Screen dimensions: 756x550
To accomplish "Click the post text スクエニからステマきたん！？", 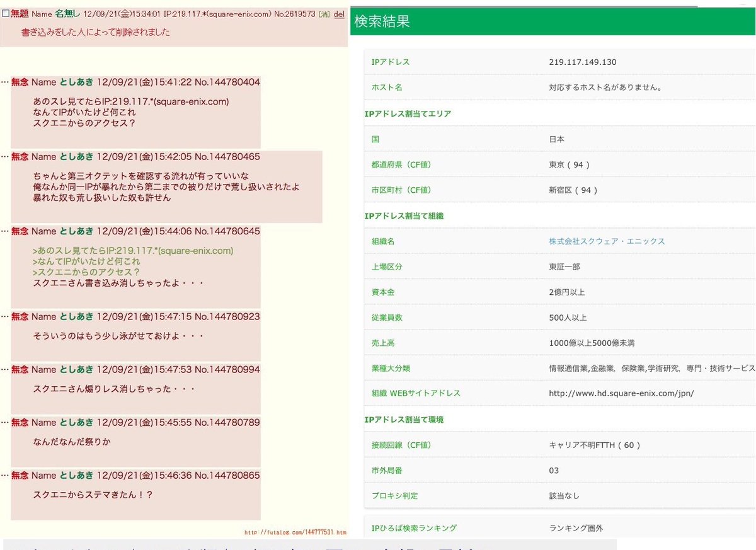I will point(93,495).
